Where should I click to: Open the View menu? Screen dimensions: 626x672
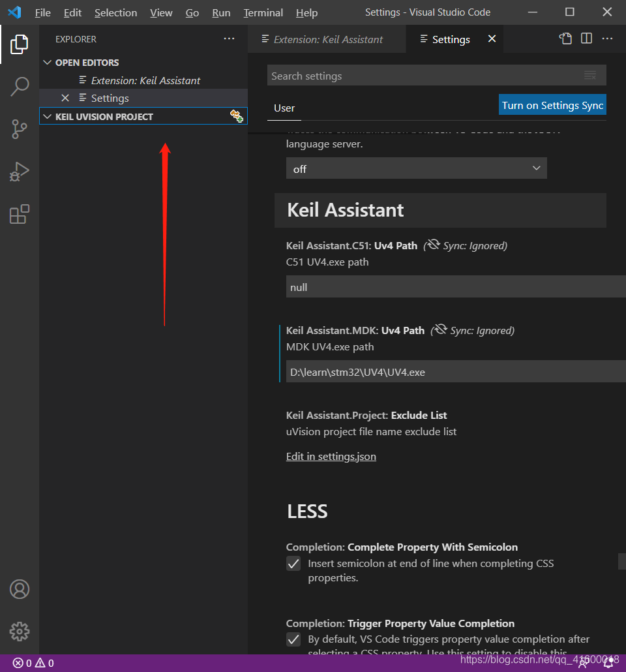click(x=161, y=13)
